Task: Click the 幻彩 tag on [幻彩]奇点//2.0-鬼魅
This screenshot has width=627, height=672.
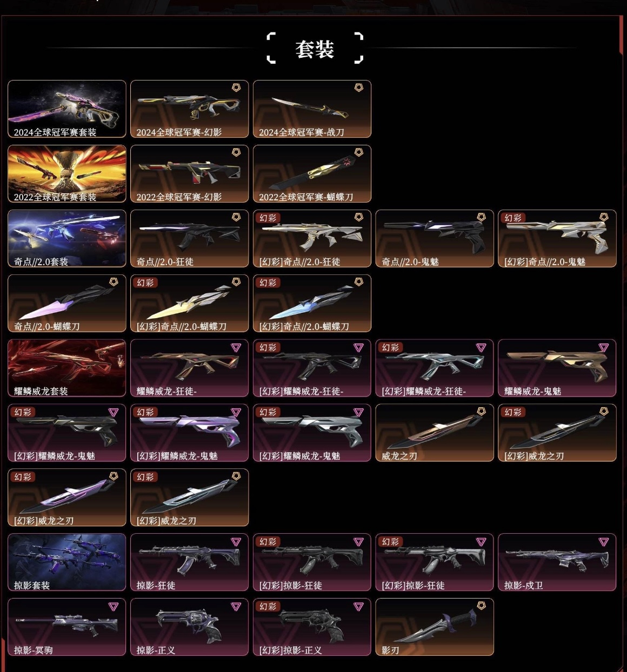Action: click(513, 218)
